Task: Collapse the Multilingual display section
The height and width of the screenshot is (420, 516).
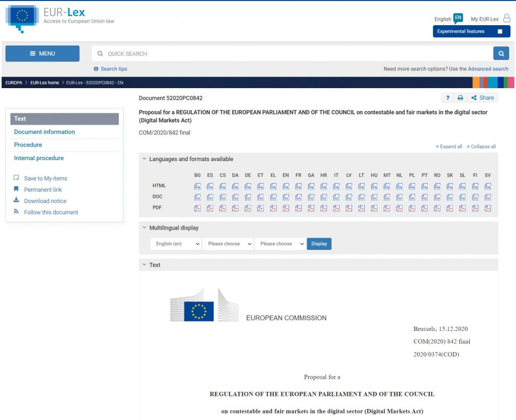Action: tap(144, 228)
